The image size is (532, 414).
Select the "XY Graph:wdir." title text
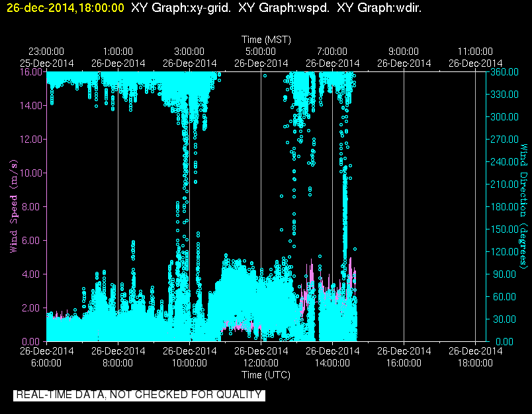pyautogui.click(x=379, y=7)
